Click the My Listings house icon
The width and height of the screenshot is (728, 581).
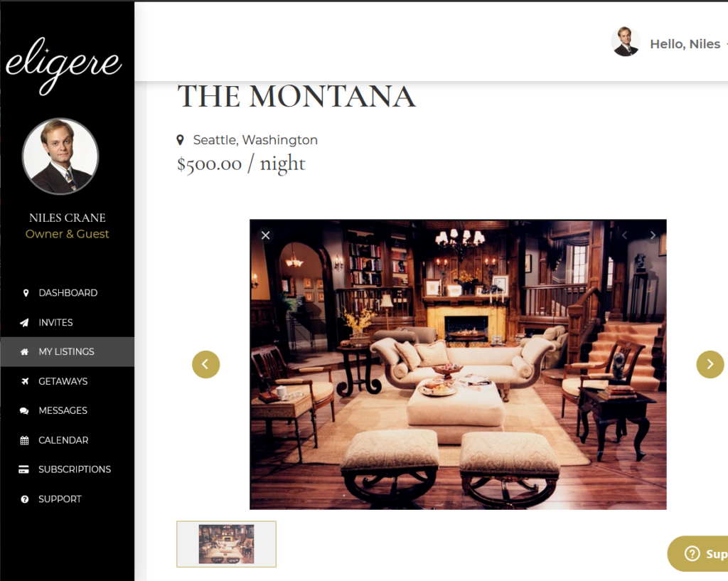click(25, 351)
